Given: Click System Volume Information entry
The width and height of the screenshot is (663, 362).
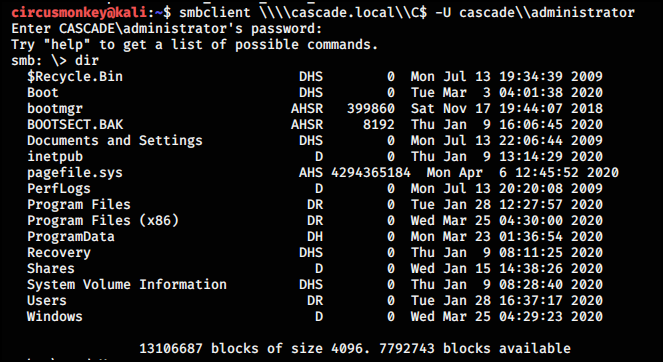Looking at the screenshot, I should point(127,285).
